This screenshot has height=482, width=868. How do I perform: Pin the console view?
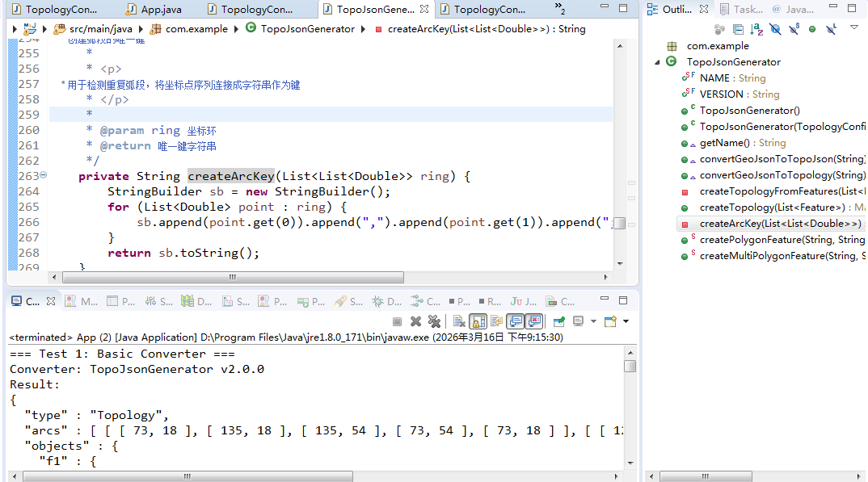559,321
